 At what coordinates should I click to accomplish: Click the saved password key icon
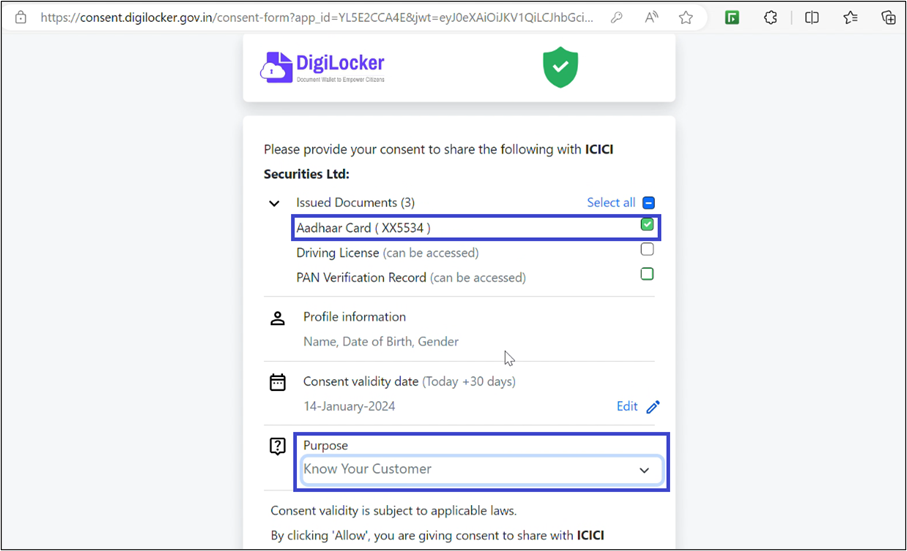click(x=617, y=17)
